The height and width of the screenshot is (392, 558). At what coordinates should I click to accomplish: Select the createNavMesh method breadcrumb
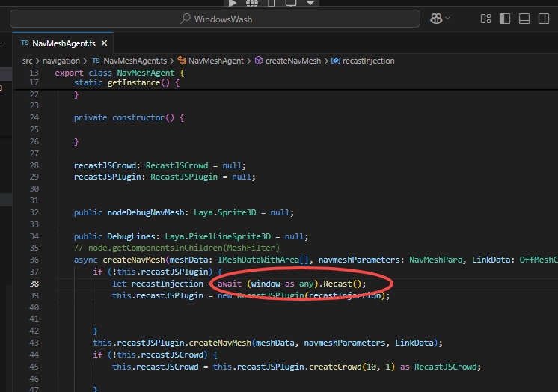pos(293,61)
